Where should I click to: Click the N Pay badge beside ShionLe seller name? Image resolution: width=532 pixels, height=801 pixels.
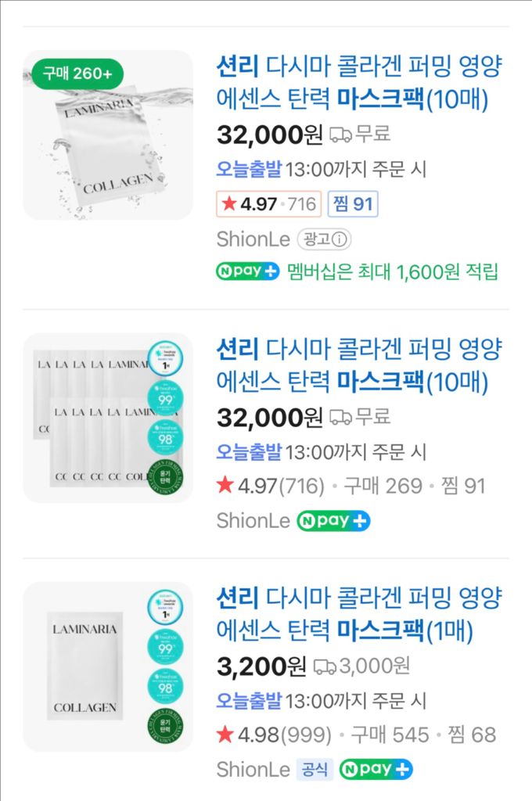tap(332, 519)
